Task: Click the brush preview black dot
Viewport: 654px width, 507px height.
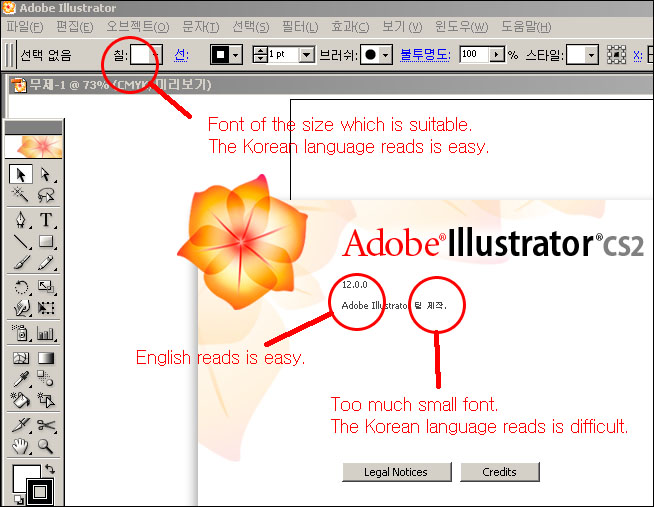Action: point(370,55)
